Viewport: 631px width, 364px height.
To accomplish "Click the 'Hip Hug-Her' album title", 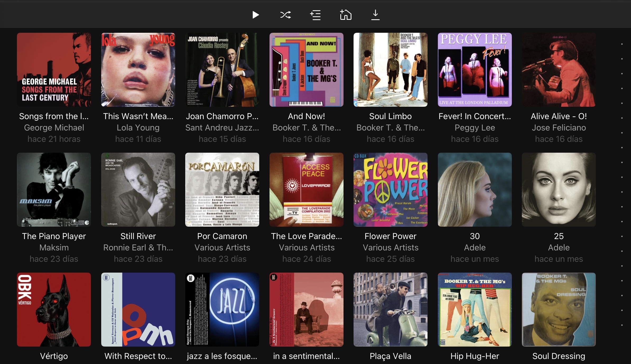I will [475, 356].
